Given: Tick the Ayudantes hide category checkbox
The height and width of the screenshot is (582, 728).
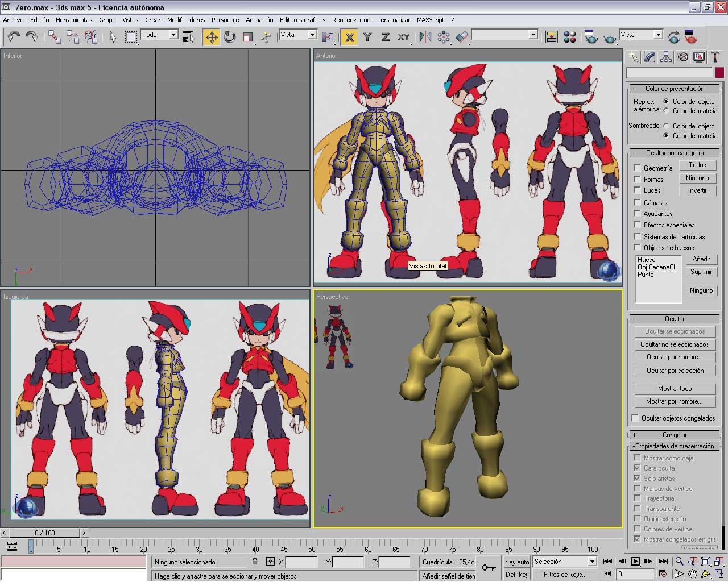Looking at the screenshot, I should 637,214.
